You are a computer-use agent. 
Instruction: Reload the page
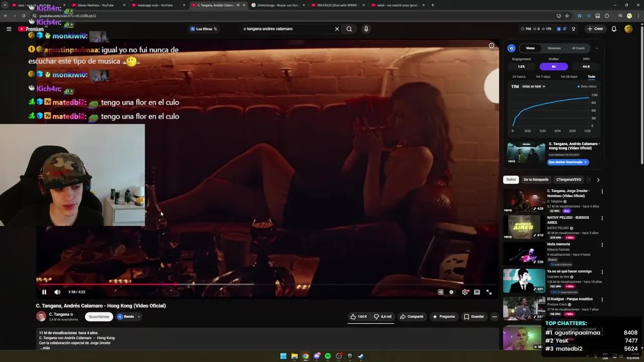click(x=23, y=16)
